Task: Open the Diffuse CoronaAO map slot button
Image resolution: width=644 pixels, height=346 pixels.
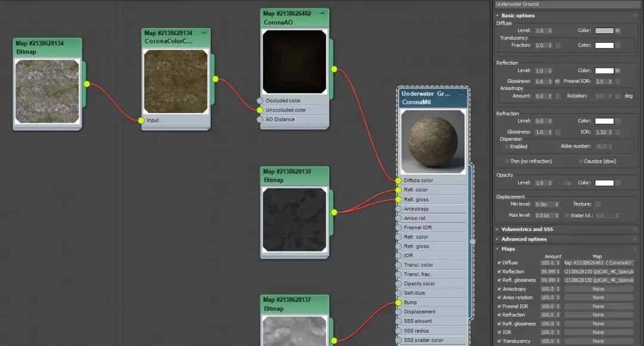Action: point(599,263)
